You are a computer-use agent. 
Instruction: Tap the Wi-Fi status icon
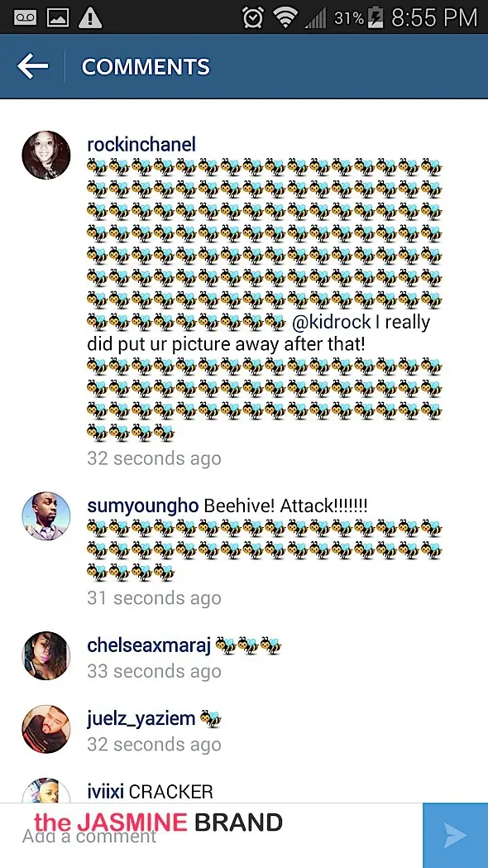coord(285,17)
